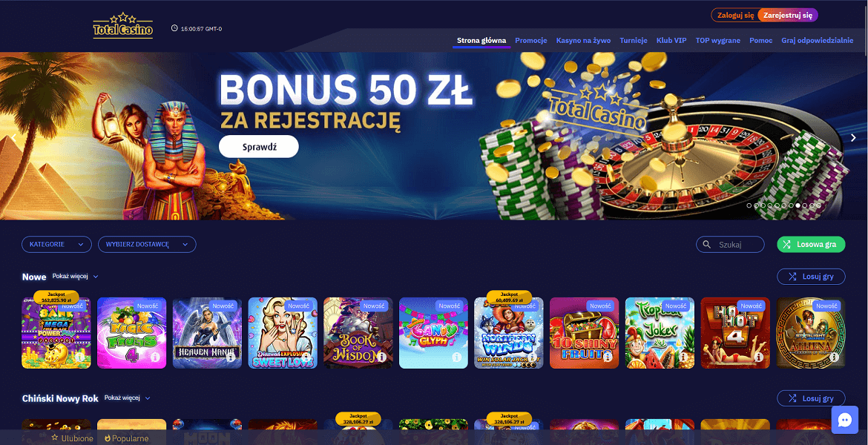Screen dimensions: 868x445
Task: Click the info icon on Book of Wisdom
Action: 381,357
